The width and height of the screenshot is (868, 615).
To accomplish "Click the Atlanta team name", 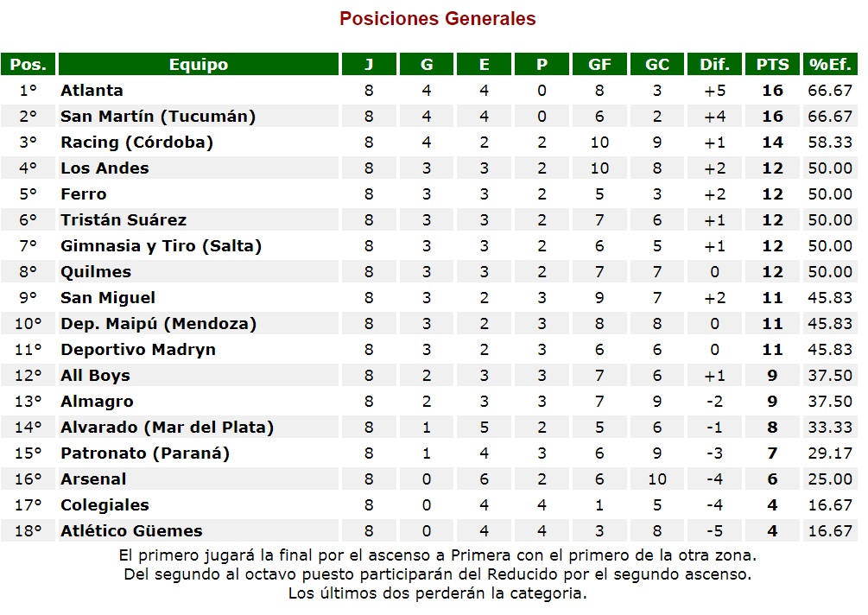I will pos(92,91).
